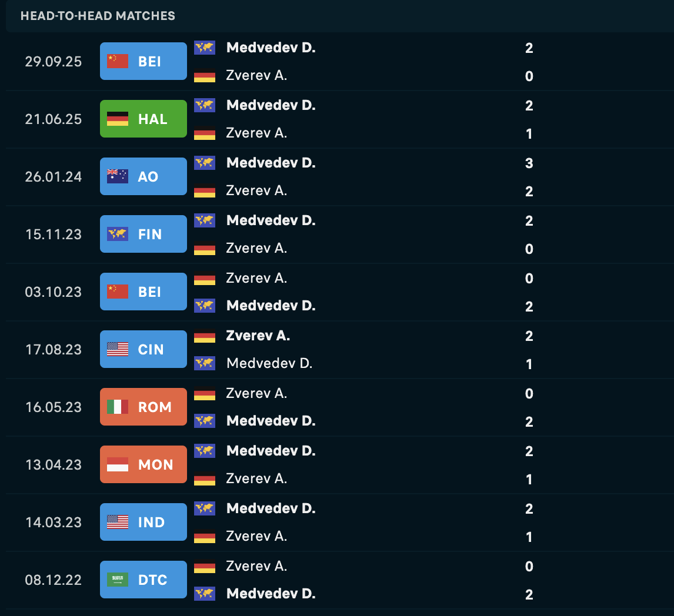The image size is (674, 616).
Task: Click Zverev's German flag in 17.08.23 match
Action: (205, 336)
